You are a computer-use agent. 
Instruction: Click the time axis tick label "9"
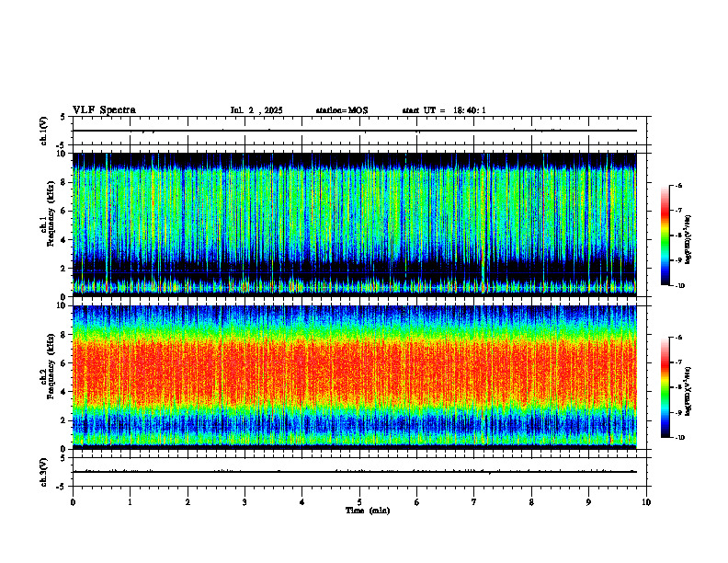point(588,502)
